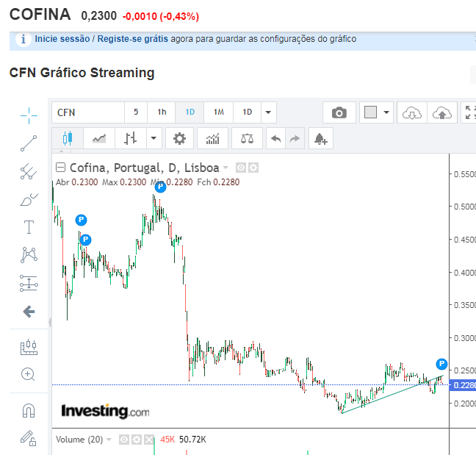Click the back arrow in left toolbar

(29, 312)
